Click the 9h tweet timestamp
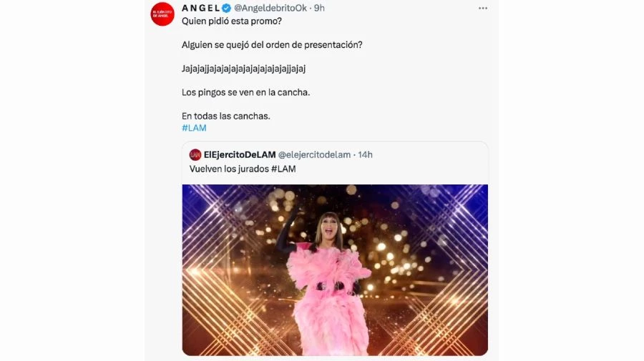 [x=319, y=8]
